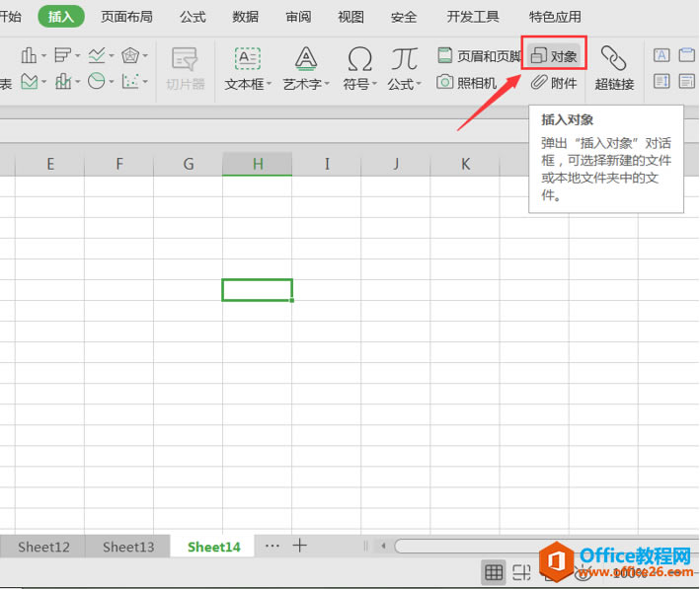This screenshot has width=700, height=589.
Task: Select column H header
Action: click(x=258, y=164)
